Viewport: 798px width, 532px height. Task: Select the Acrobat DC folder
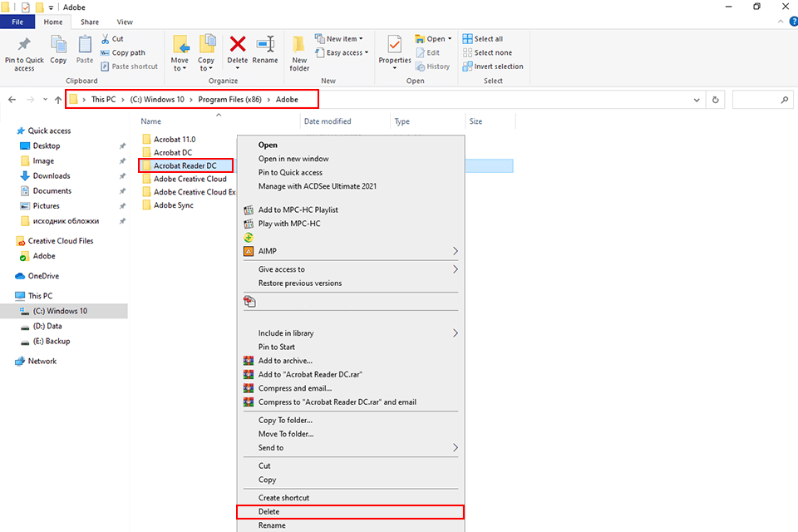pos(173,152)
